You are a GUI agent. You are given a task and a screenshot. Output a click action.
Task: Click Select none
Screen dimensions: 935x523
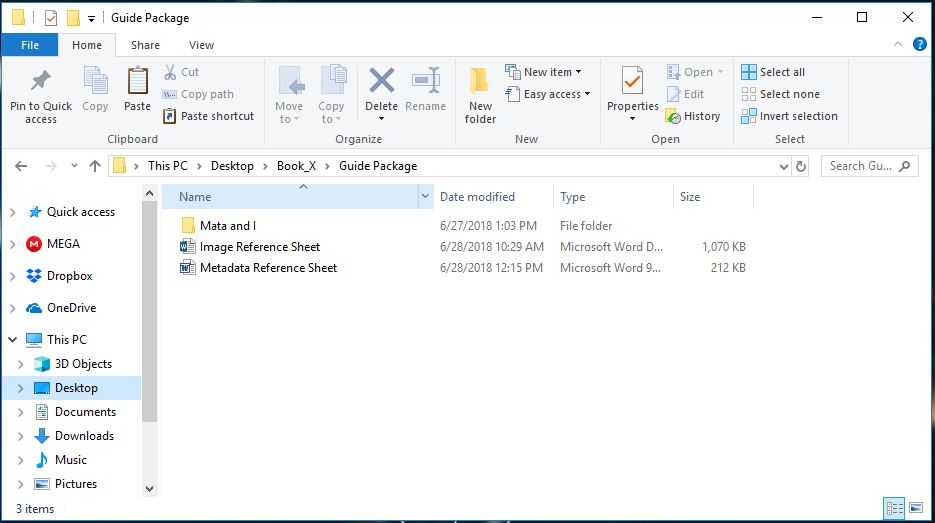click(781, 94)
